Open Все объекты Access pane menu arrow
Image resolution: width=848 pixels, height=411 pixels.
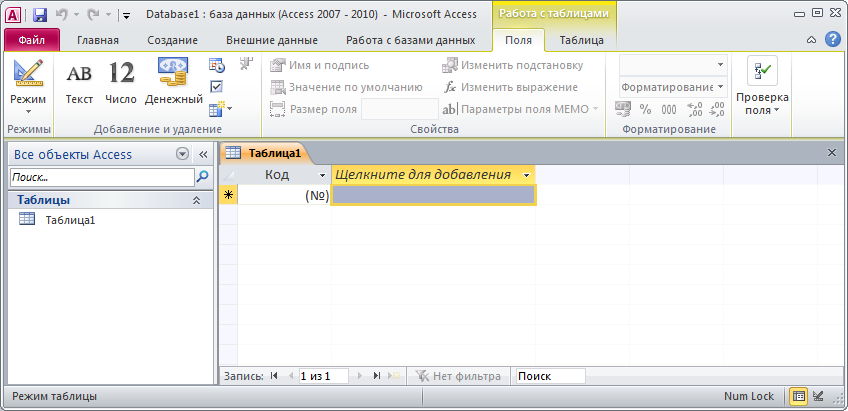pyautogui.click(x=183, y=155)
